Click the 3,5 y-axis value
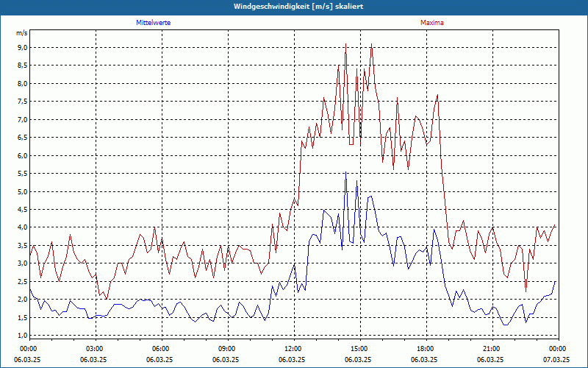The image size is (588, 368). [x=22, y=245]
